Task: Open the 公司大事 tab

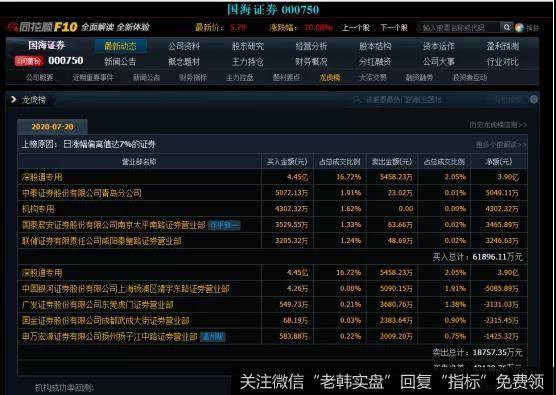Action: (439, 62)
